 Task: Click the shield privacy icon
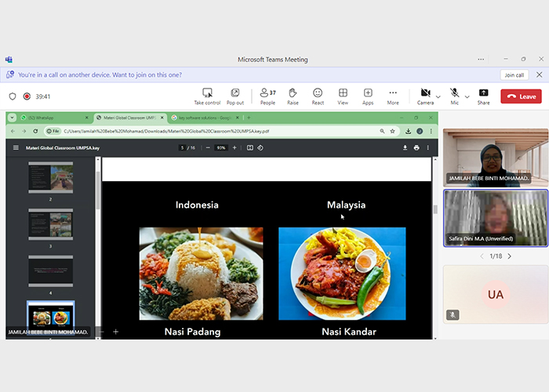(13, 96)
